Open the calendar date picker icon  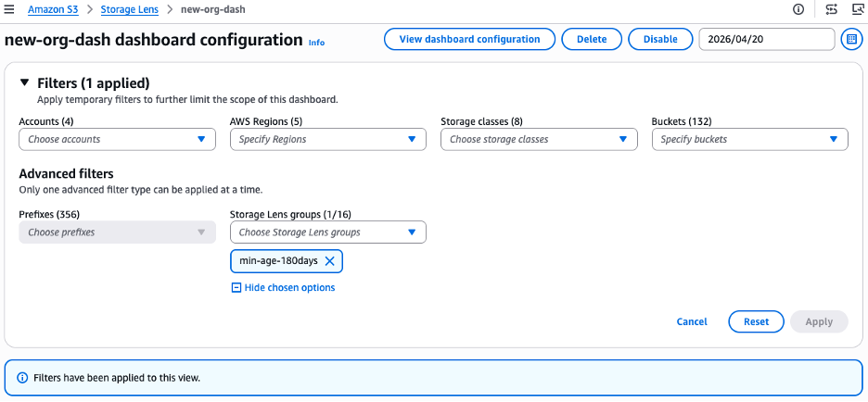852,39
